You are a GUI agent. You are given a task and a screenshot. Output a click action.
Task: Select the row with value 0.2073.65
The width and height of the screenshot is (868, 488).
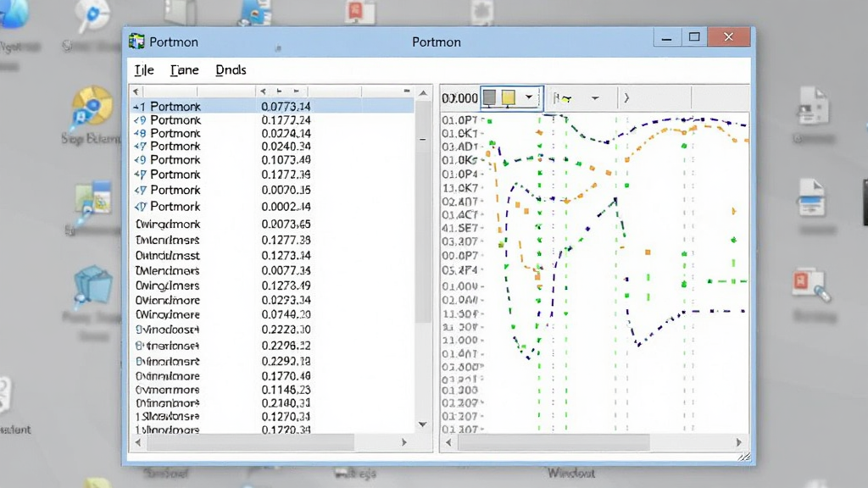pyautogui.click(x=273, y=224)
